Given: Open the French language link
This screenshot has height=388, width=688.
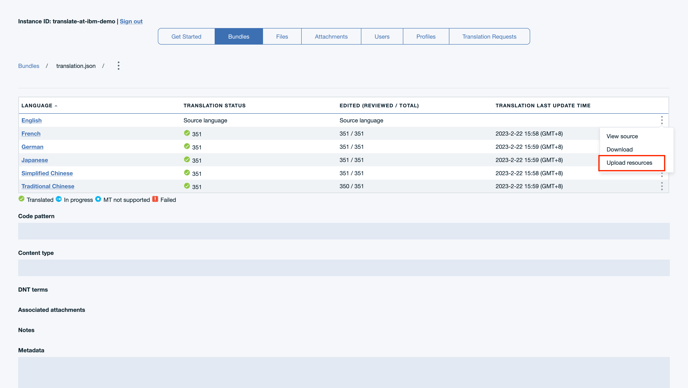Looking at the screenshot, I should pyautogui.click(x=31, y=133).
